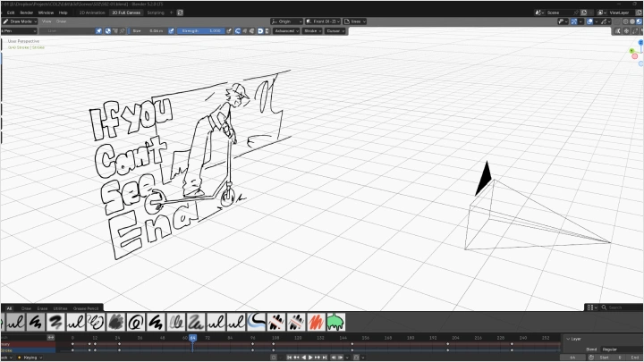This screenshot has height=362, width=644.
Task: Click the current frame 64 marker
Action: point(192,338)
